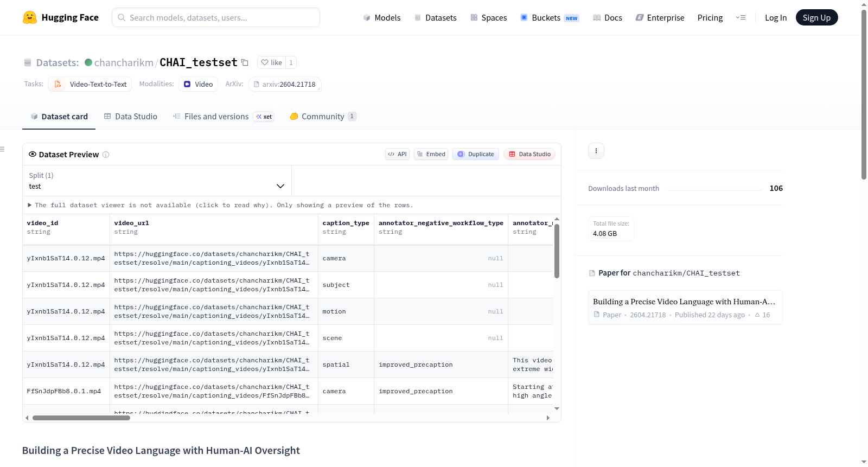This screenshot has height=467, width=868.
Task: Click the like count number
Action: (291, 62)
